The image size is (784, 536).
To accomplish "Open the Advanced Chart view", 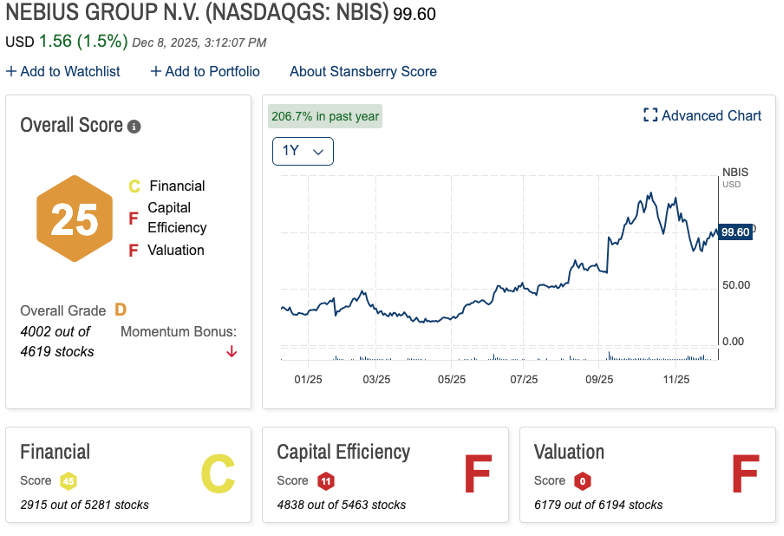I will pos(711,116).
